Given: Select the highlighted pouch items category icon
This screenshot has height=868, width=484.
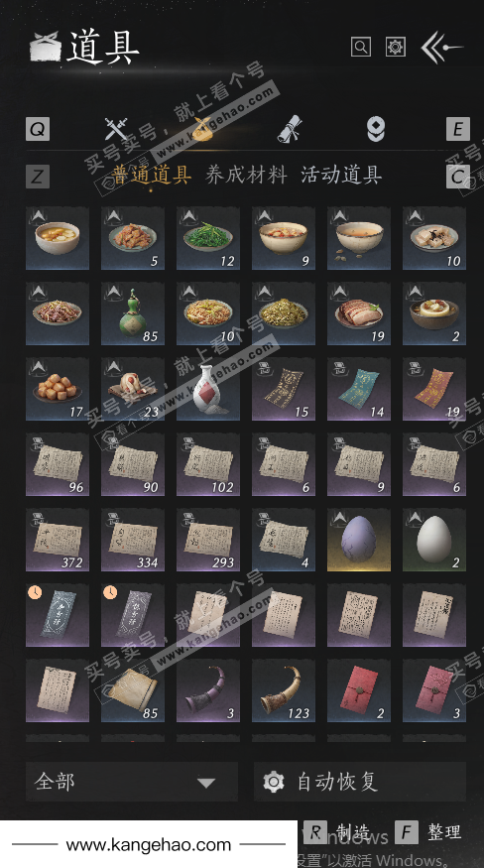Looking at the screenshot, I should point(202,130).
